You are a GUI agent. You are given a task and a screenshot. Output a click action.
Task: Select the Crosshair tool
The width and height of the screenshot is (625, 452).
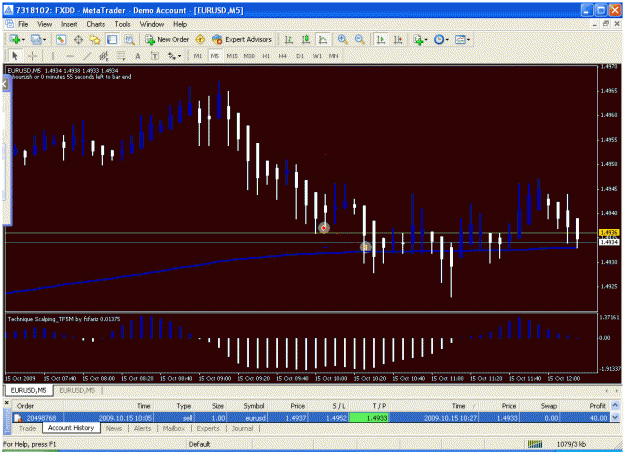[33, 56]
